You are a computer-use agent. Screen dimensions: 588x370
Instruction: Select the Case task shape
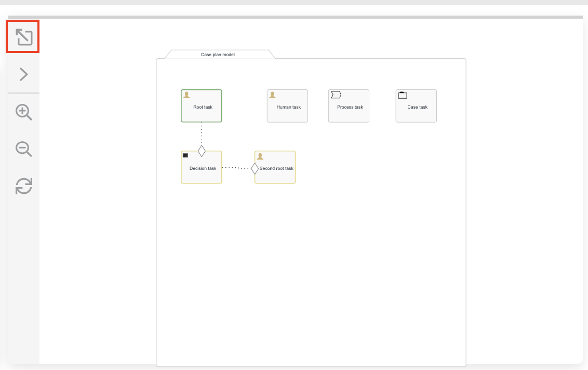pos(416,108)
